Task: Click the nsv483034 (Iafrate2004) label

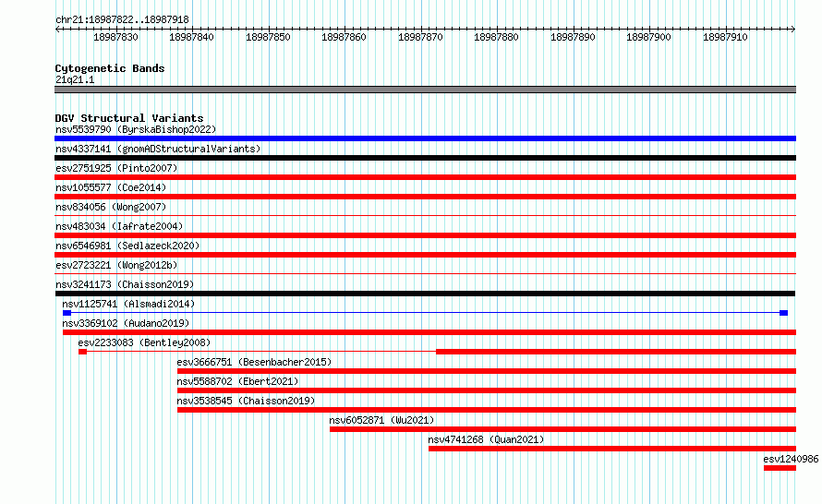Action: coord(119,226)
